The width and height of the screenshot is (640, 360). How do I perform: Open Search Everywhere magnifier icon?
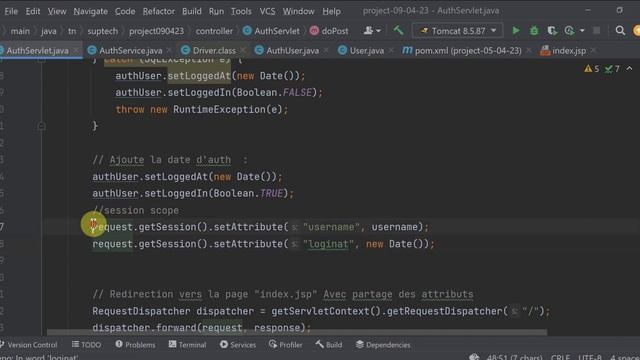[x=620, y=31]
